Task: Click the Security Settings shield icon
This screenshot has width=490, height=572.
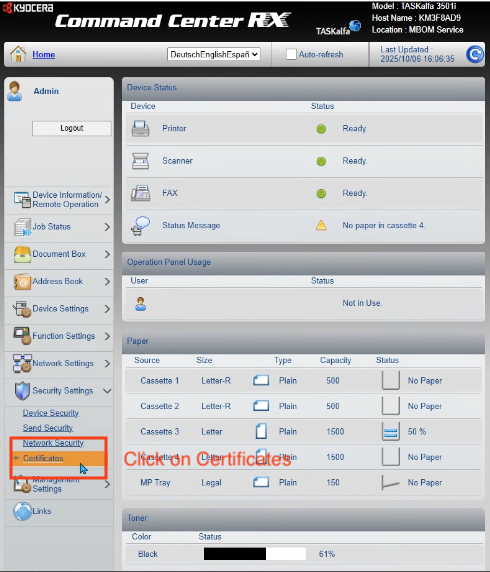Action: pyautogui.click(x=22, y=391)
